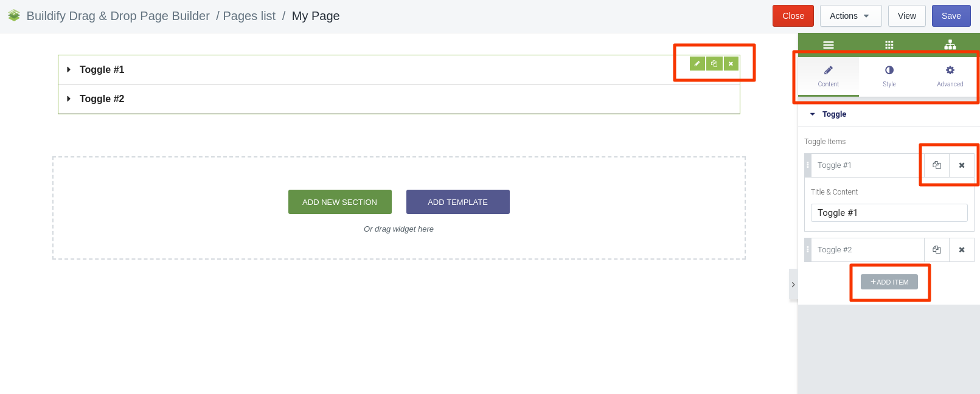Add a new toggle item

(x=889, y=282)
